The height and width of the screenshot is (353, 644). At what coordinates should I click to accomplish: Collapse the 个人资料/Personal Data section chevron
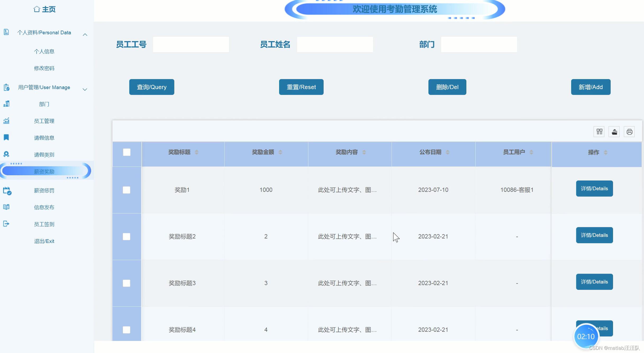coord(85,35)
